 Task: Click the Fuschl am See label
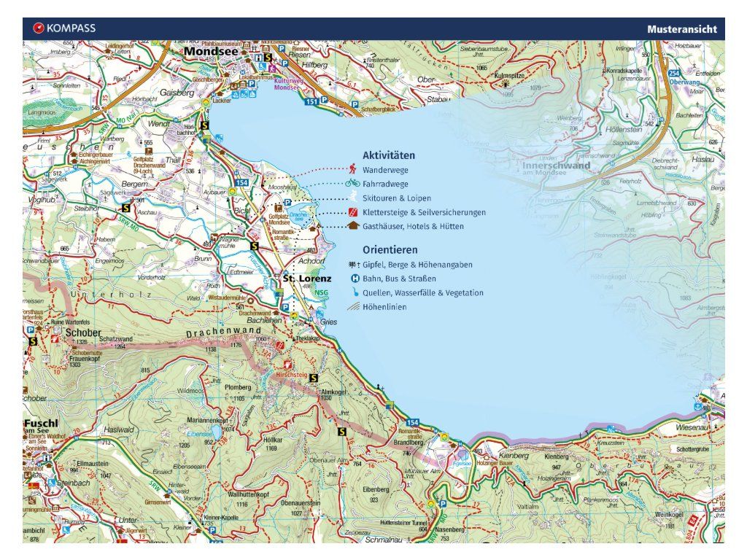[x=41, y=426]
